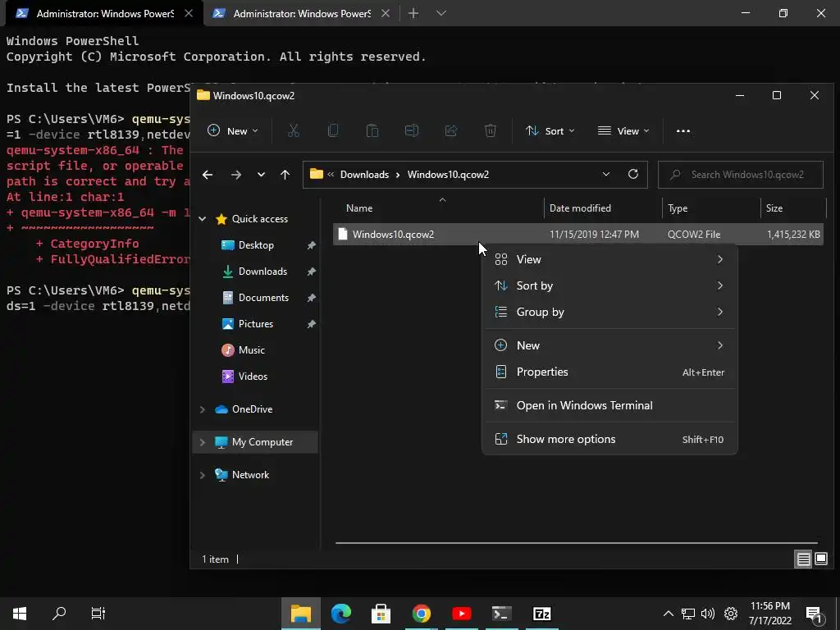Expand the Network tree node
Image resolution: width=840 pixels, height=630 pixels.
tap(203, 475)
